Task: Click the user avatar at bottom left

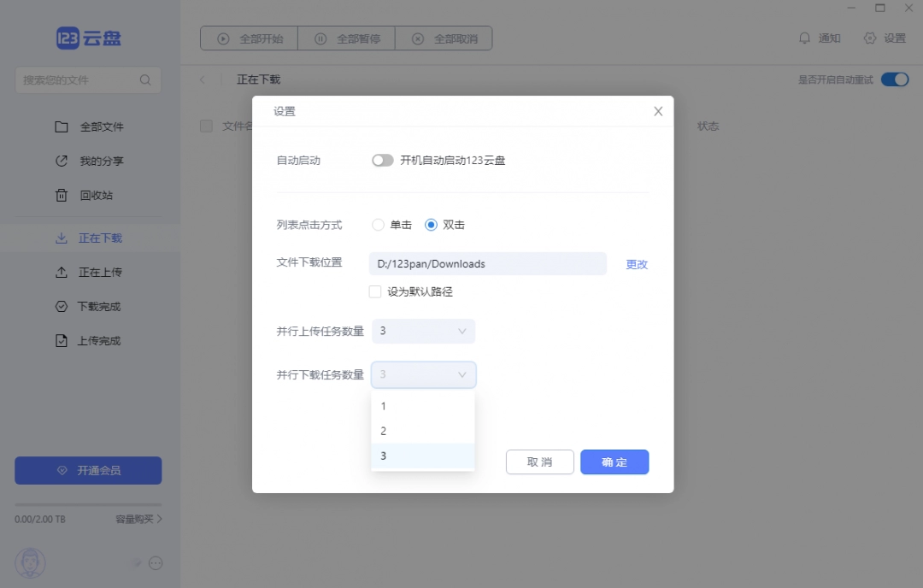Action: click(30, 563)
